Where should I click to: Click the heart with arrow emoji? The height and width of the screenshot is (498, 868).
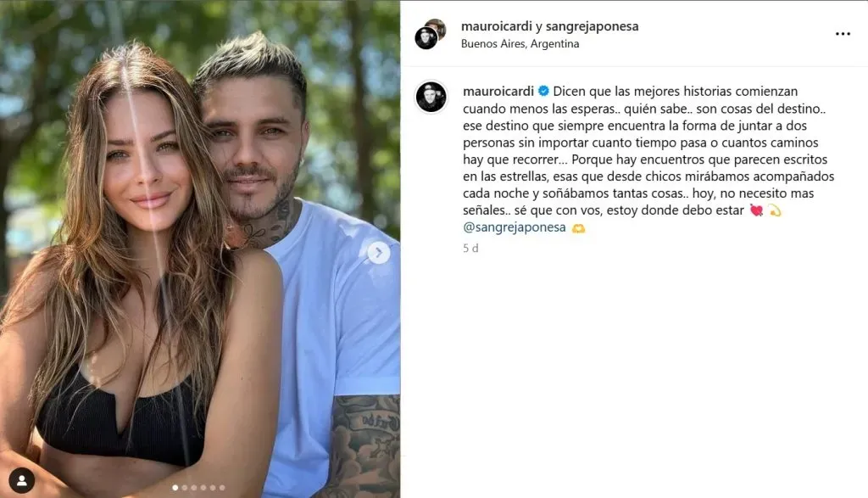point(756,210)
